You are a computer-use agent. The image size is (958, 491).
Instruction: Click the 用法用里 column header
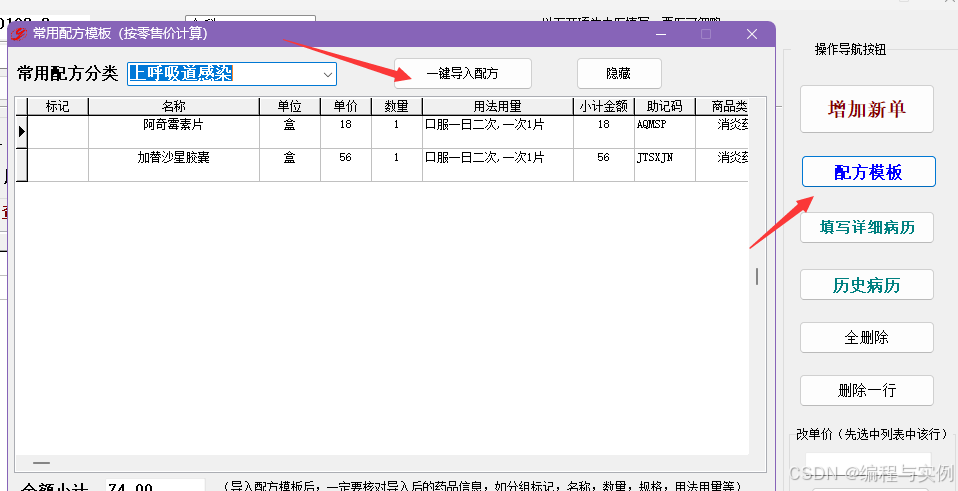click(x=498, y=106)
